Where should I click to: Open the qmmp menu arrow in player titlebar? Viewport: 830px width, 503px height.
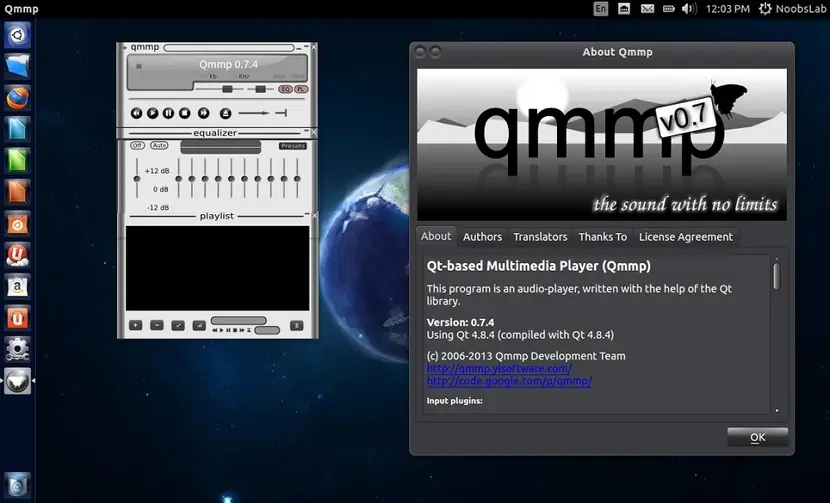(125, 47)
